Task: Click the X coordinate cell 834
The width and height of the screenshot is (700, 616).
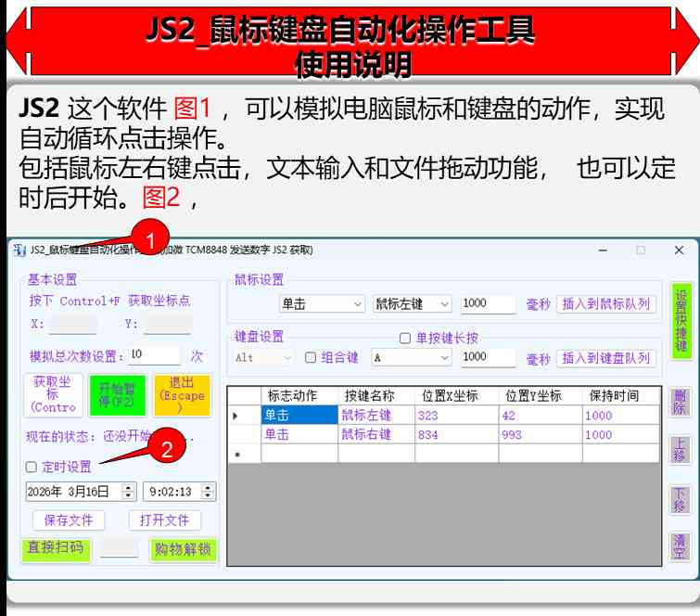Action: tap(457, 435)
